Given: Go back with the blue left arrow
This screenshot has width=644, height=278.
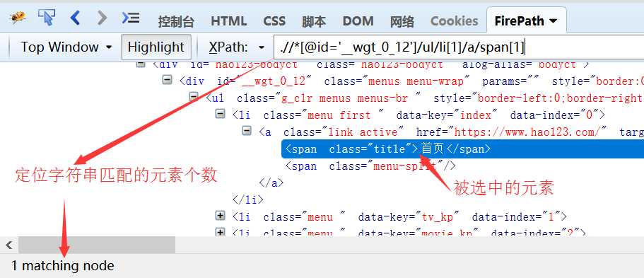Looking at the screenshot, I should coord(75,18).
